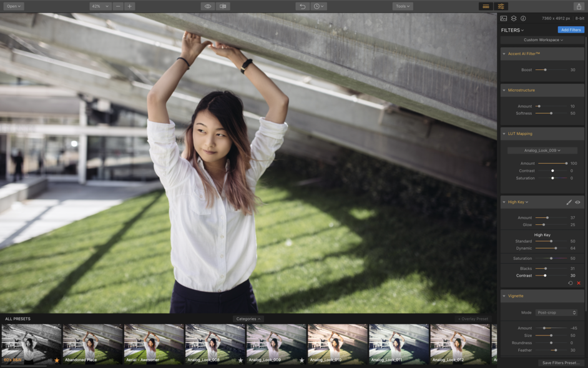
Task: Click Save Filters Preset button
Action: [x=561, y=362]
